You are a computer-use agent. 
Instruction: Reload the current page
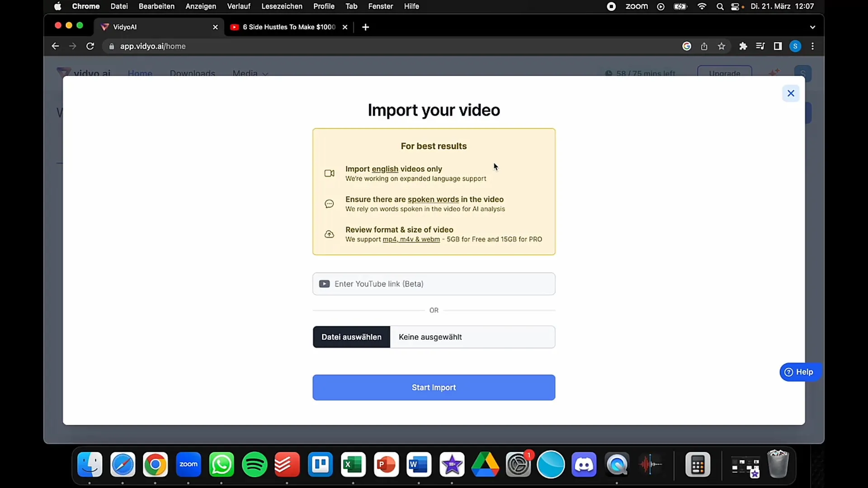[x=90, y=46]
